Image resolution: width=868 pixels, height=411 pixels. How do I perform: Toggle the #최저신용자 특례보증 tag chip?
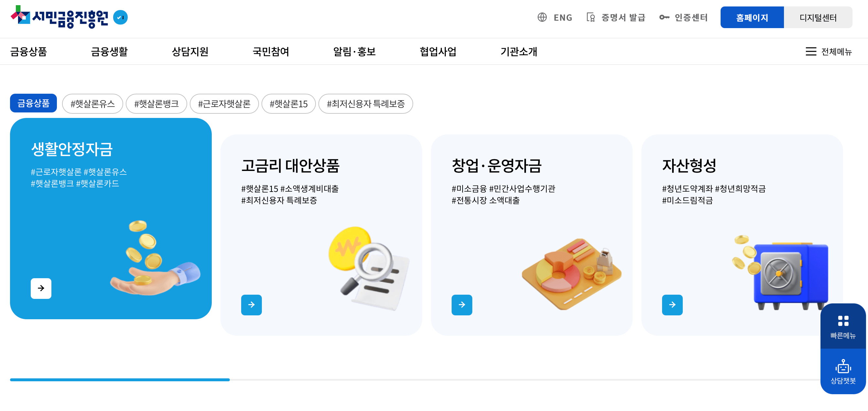click(x=366, y=104)
